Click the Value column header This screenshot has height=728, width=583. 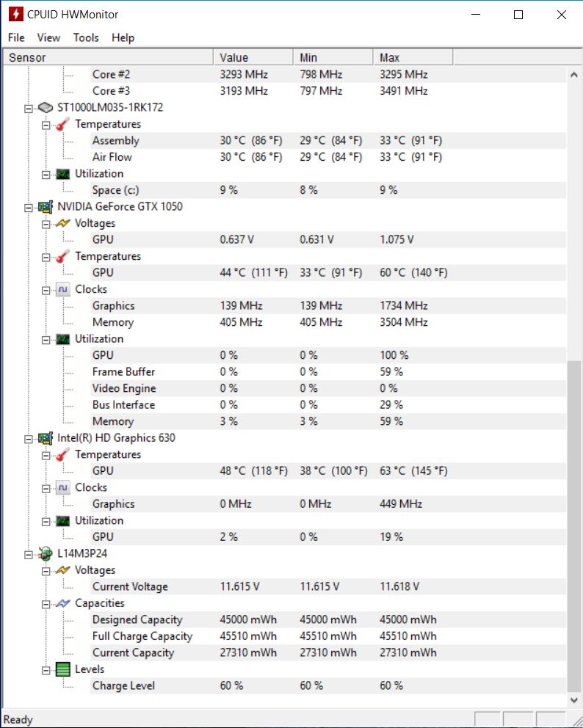click(x=253, y=57)
